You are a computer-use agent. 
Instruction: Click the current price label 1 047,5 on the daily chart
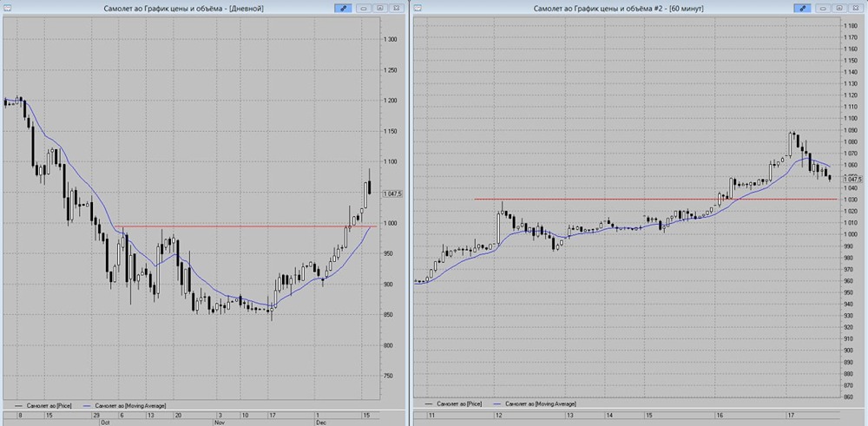(x=394, y=193)
